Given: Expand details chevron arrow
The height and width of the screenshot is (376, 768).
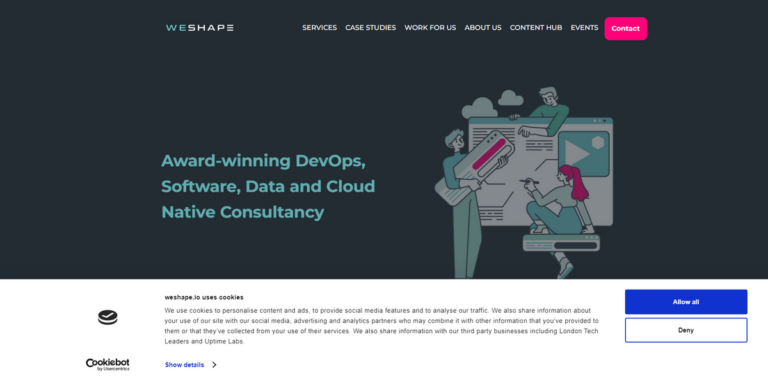Looking at the screenshot, I should coord(215,365).
